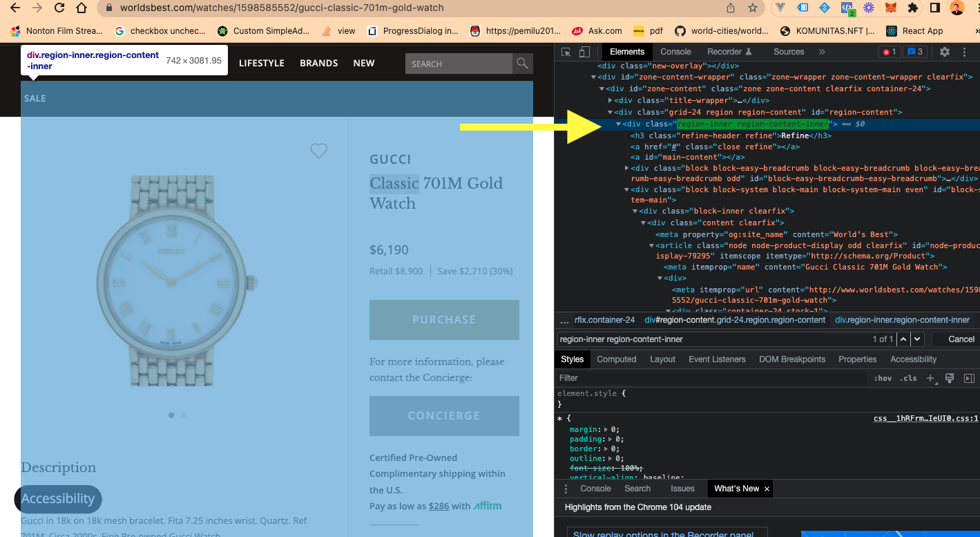The image size is (980, 537).
Task: Toggle rendering emulations paintbrush icon
Action: 950,378
